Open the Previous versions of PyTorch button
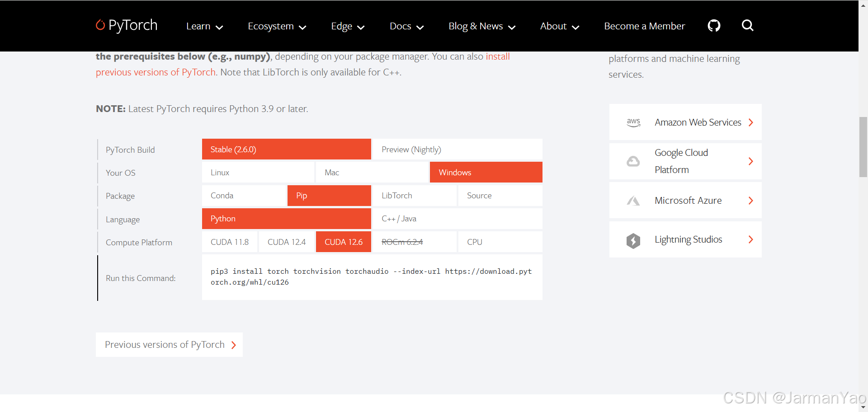 pos(169,345)
